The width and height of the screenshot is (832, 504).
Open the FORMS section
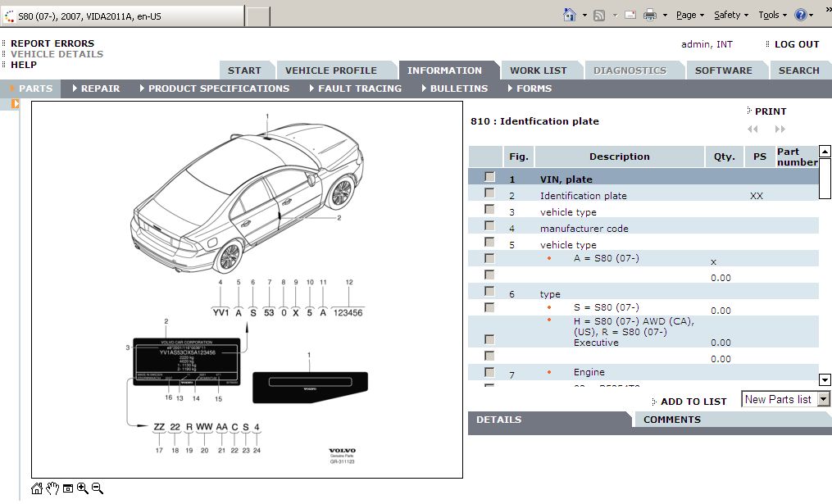click(530, 89)
